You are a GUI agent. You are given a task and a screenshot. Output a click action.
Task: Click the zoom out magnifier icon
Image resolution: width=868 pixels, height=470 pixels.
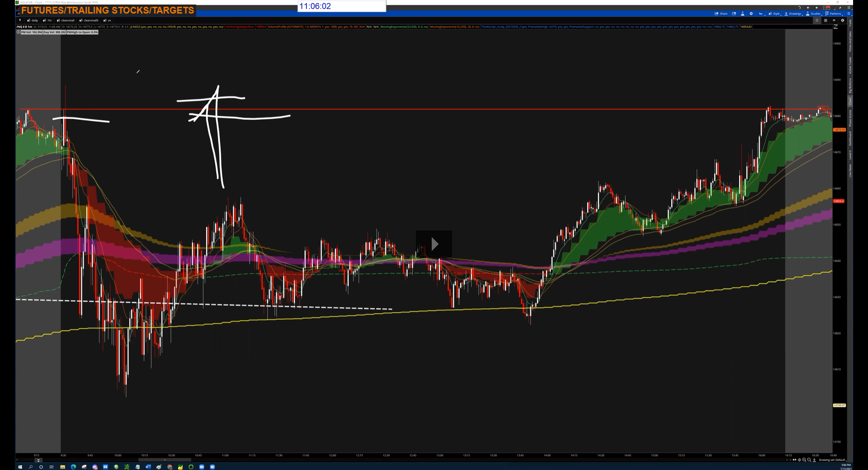809,460
